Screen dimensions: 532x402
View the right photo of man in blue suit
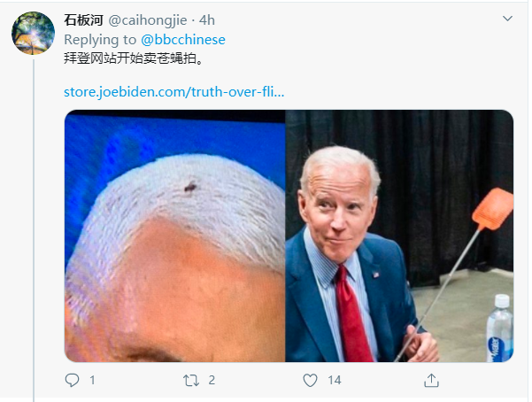[x=399, y=236]
